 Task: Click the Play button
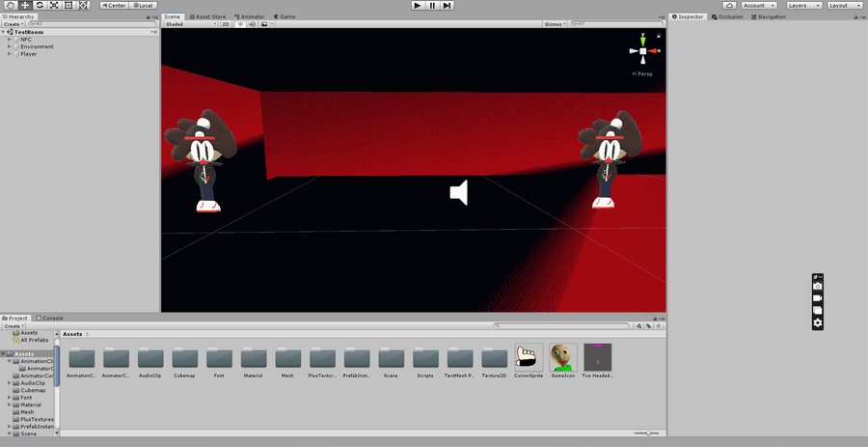pos(418,5)
